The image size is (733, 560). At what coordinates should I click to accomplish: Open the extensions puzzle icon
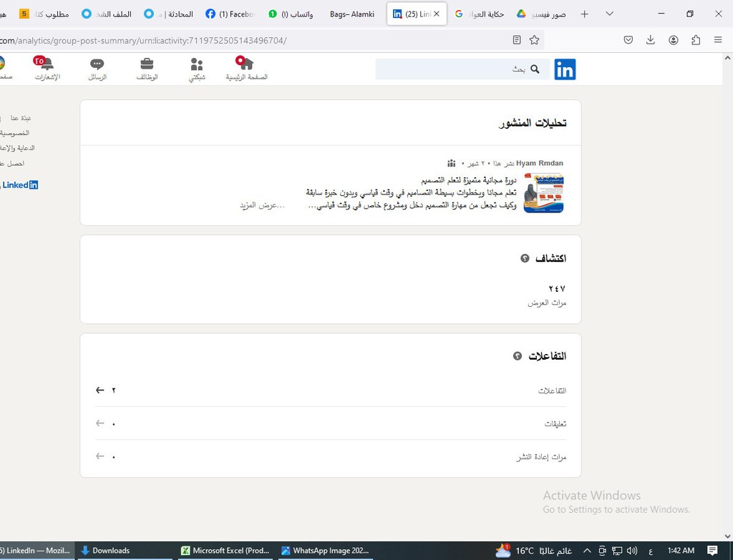[696, 40]
